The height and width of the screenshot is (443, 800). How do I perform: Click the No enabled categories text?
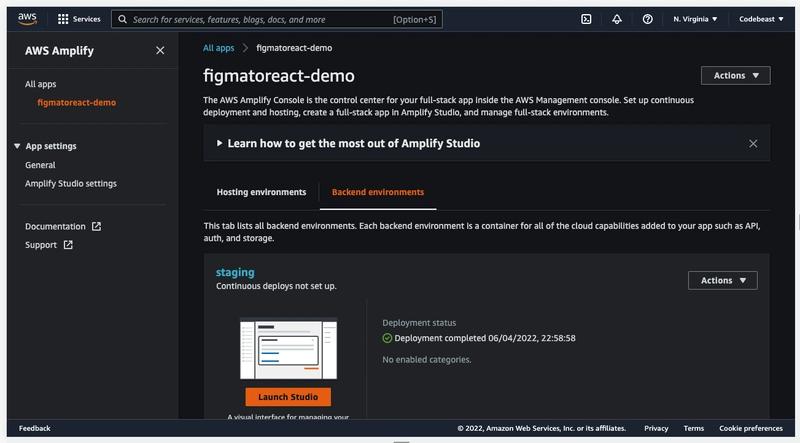pyautogui.click(x=427, y=360)
